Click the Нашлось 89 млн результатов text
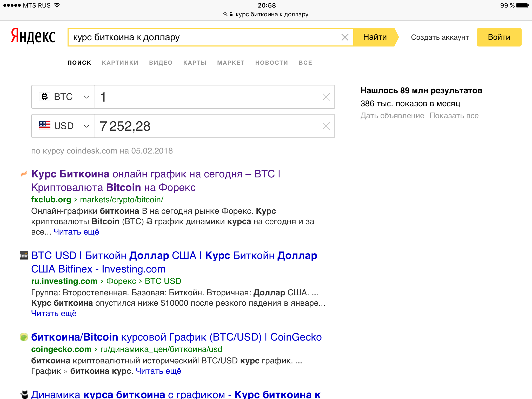 point(421,90)
